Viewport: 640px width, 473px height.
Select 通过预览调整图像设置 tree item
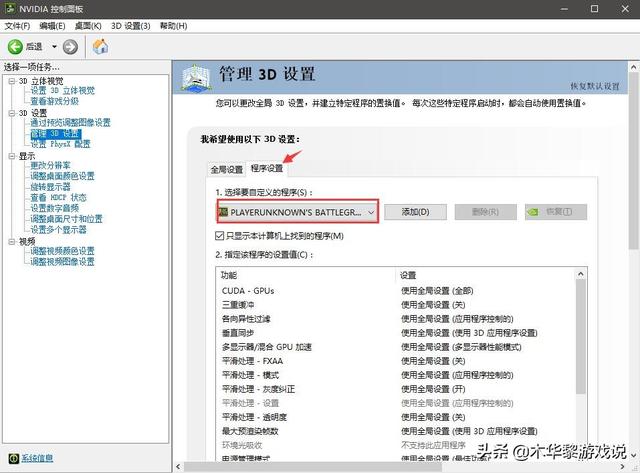pos(70,122)
